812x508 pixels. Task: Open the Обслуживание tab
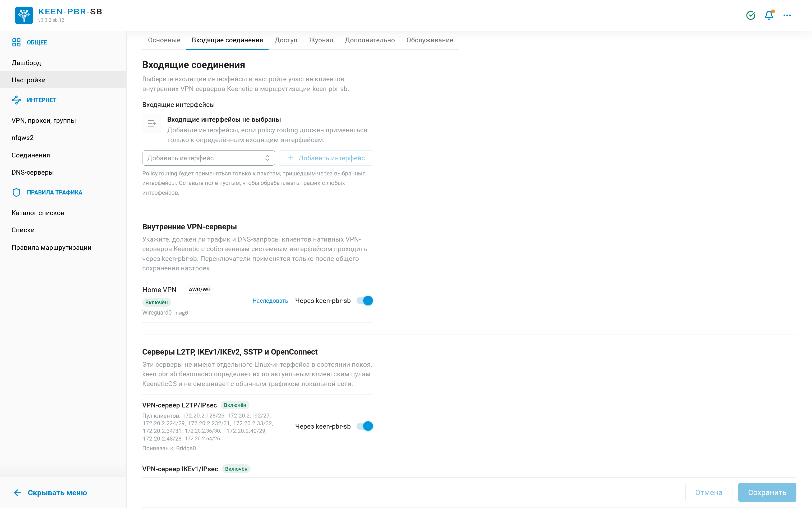(430, 40)
